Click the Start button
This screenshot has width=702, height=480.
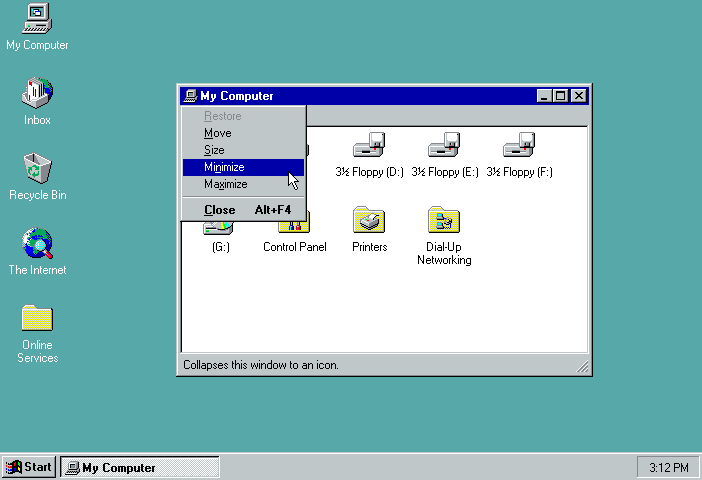(29, 467)
